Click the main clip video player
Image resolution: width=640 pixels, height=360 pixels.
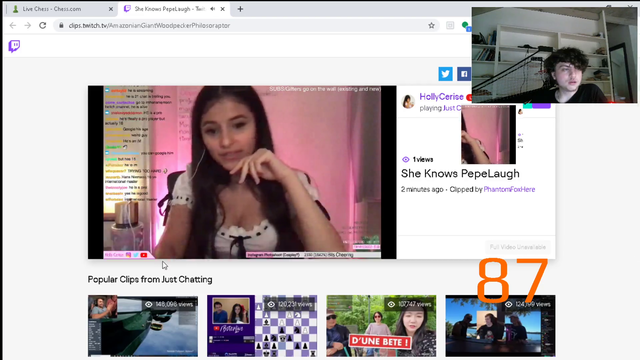[x=242, y=172]
